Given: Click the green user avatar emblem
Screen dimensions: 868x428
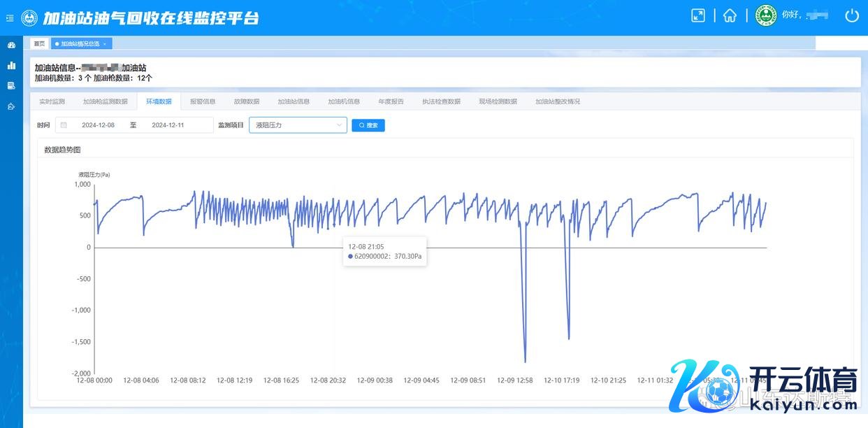Looking at the screenshot, I should 766,15.
